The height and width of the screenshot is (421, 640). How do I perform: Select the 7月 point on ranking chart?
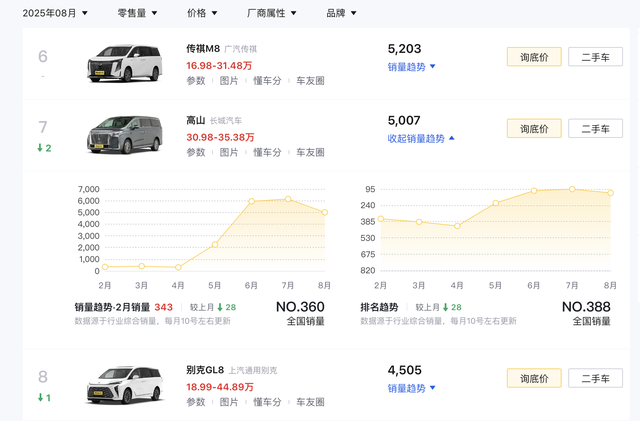pyautogui.click(x=572, y=189)
